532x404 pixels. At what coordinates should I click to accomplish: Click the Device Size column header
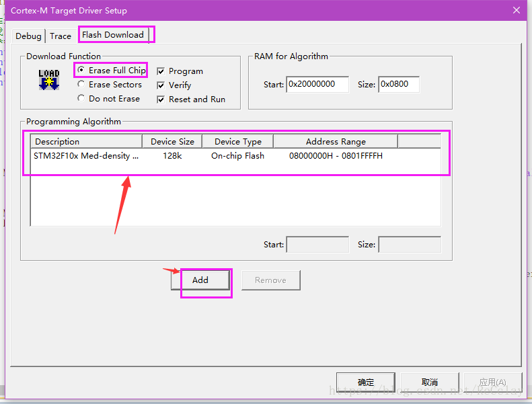(x=172, y=141)
